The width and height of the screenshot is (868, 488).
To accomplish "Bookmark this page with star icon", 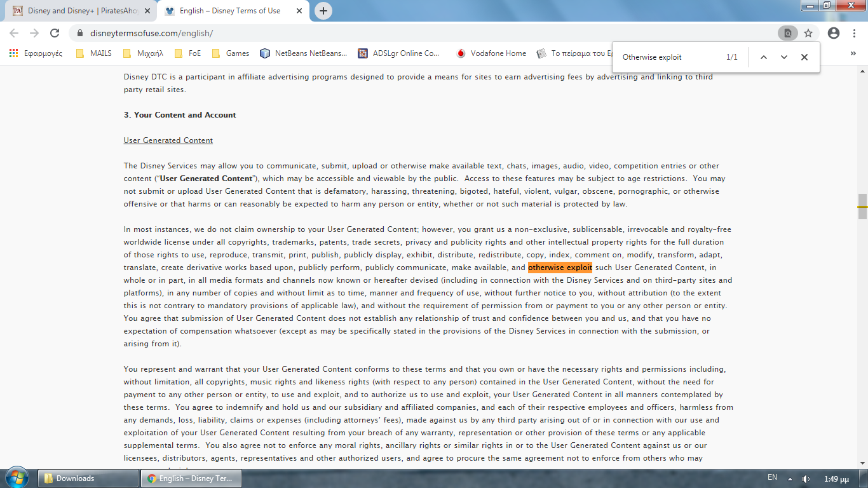I will (x=808, y=33).
